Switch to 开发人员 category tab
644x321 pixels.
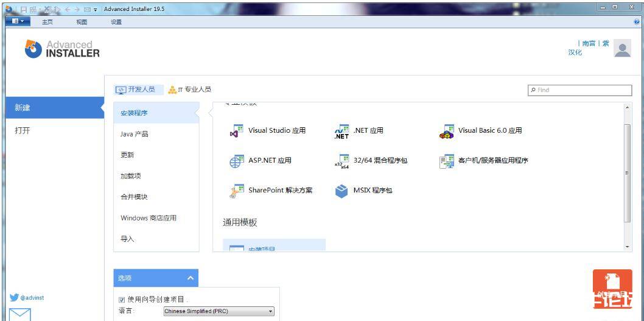point(138,90)
